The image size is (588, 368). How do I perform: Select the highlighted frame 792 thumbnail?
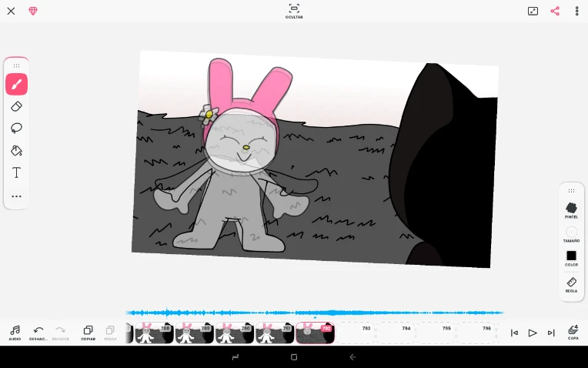pyautogui.click(x=315, y=333)
